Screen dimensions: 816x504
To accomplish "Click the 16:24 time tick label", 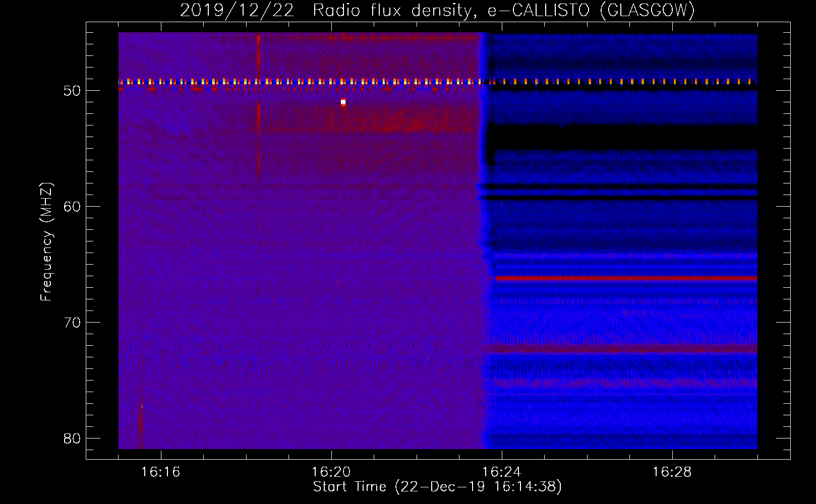I will (x=502, y=472).
